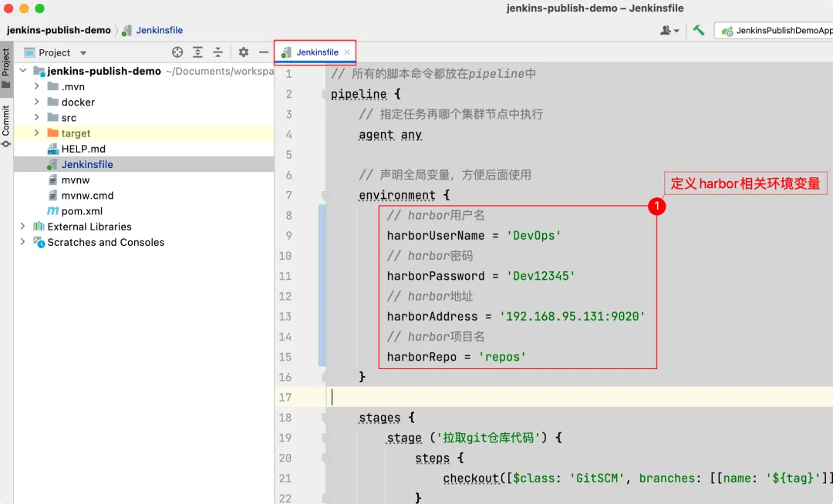The width and height of the screenshot is (833, 504).
Task: Select the Jenkinsfile editor tab
Action: [x=315, y=52]
